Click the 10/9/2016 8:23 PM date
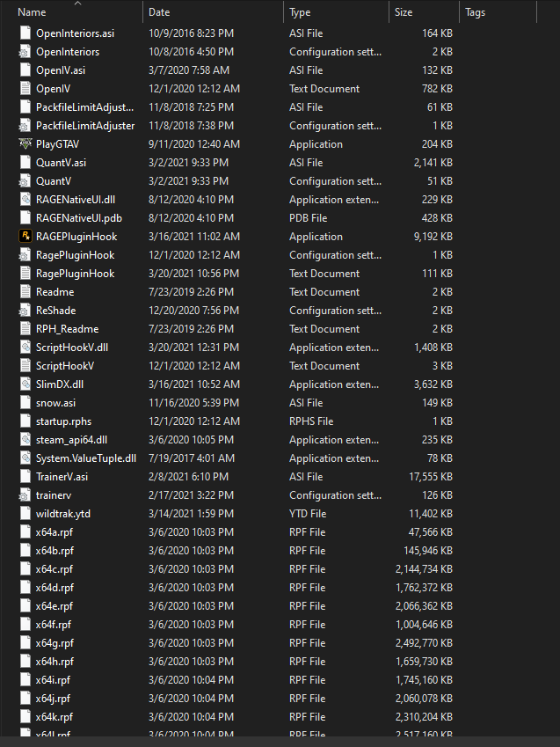Image resolution: width=560 pixels, height=747 pixels. click(x=191, y=33)
